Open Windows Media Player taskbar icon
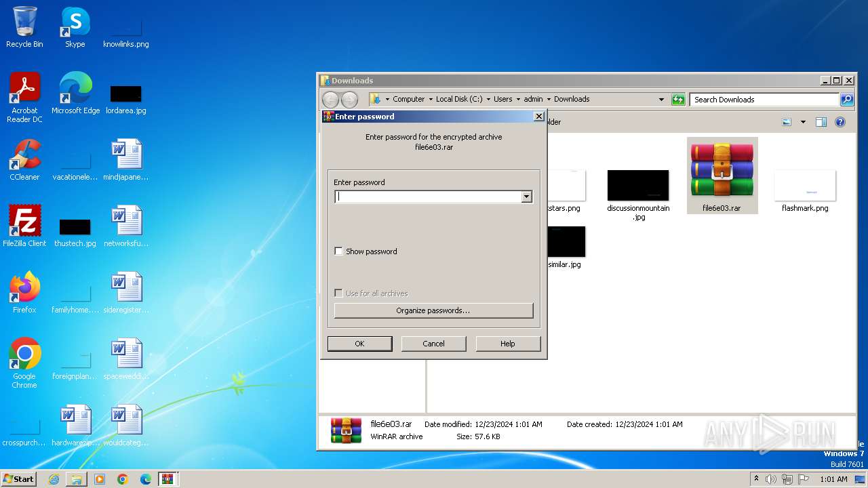The width and height of the screenshot is (868, 488). [x=100, y=479]
